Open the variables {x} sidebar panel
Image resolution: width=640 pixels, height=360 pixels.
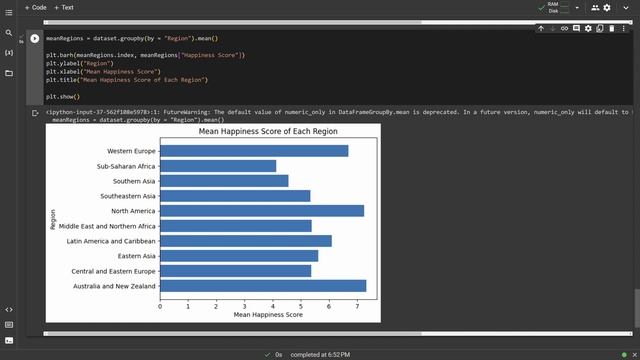[9, 53]
